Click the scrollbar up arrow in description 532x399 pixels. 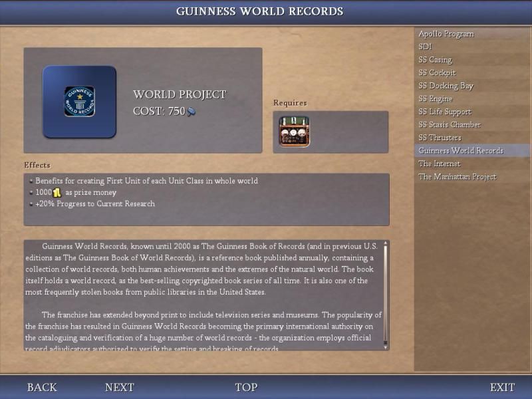386,243
